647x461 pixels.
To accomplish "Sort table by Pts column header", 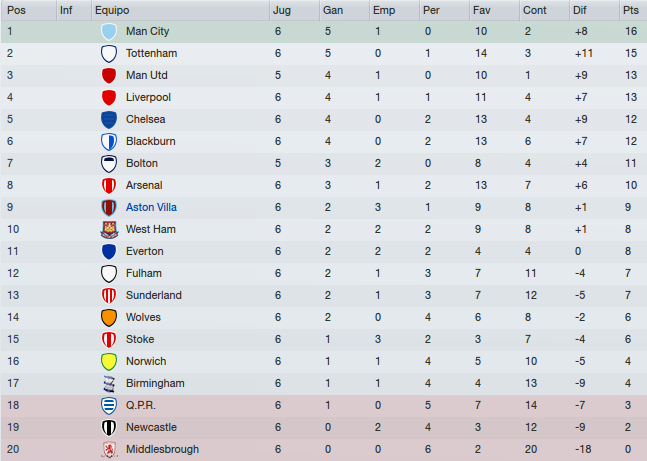I will [633, 10].
